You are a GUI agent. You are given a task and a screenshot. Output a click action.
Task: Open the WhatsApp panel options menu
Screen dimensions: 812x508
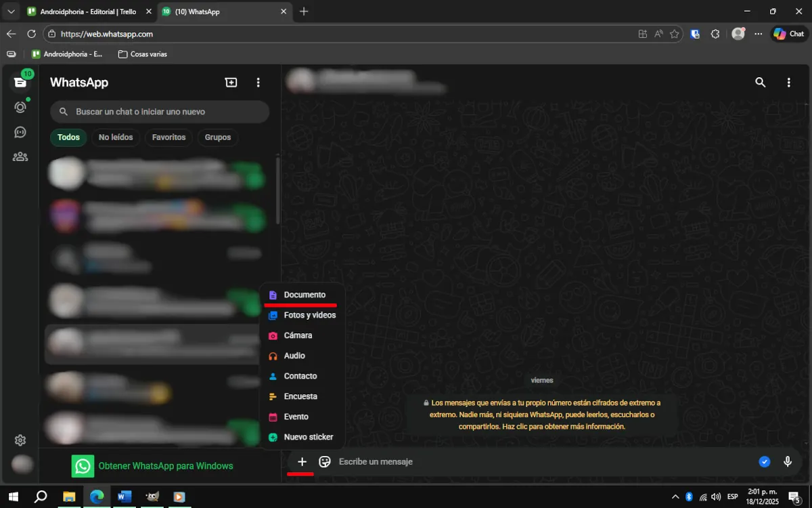click(x=258, y=81)
